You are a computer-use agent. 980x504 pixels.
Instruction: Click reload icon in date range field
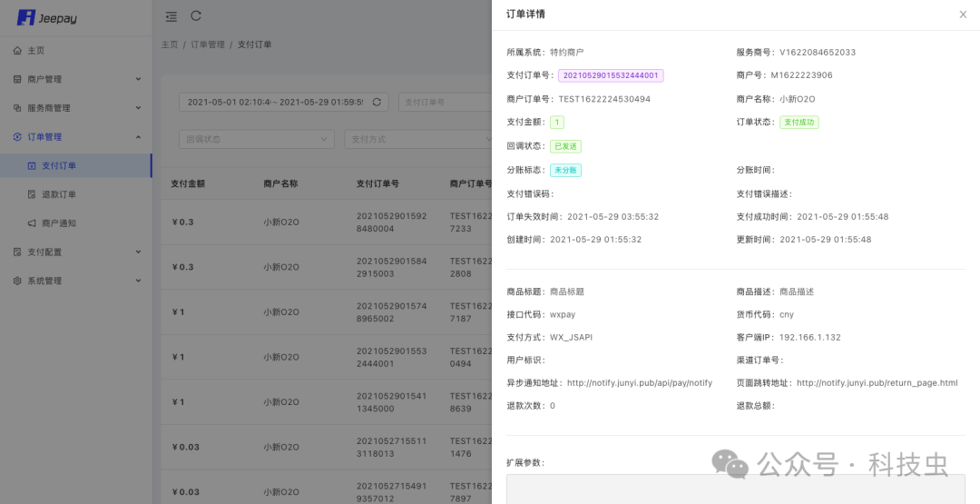pos(377,102)
